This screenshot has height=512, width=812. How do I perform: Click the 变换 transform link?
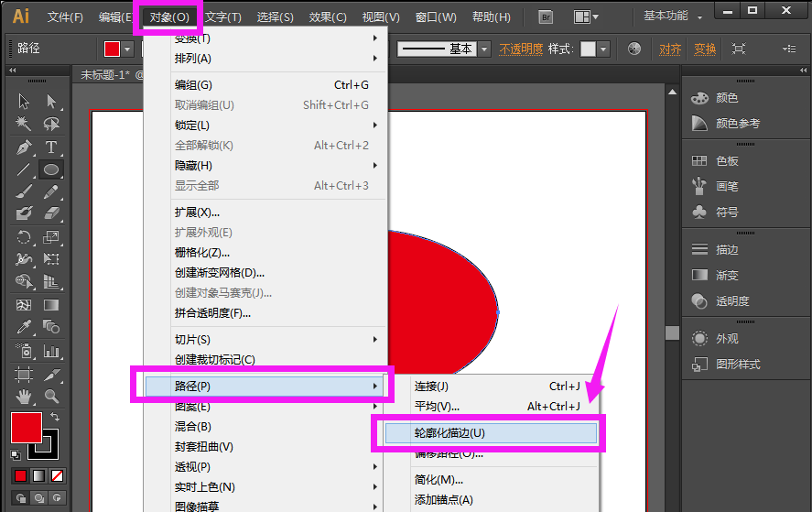point(705,49)
